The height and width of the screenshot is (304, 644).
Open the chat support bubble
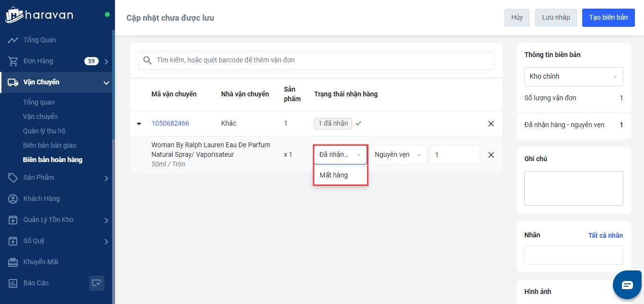627,285
